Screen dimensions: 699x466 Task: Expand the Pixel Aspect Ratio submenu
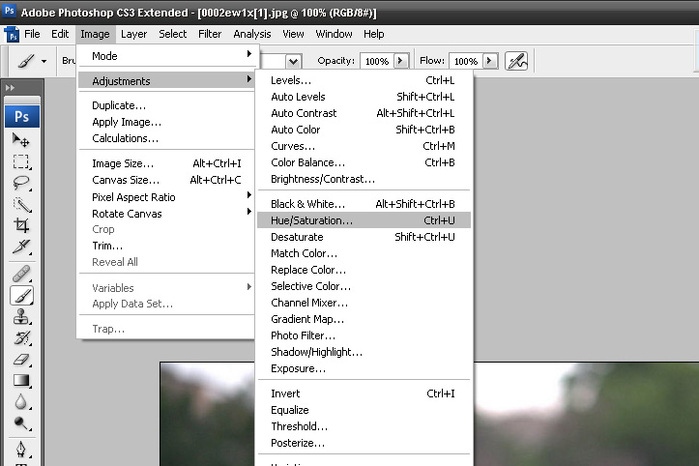[x=166, y=197]
